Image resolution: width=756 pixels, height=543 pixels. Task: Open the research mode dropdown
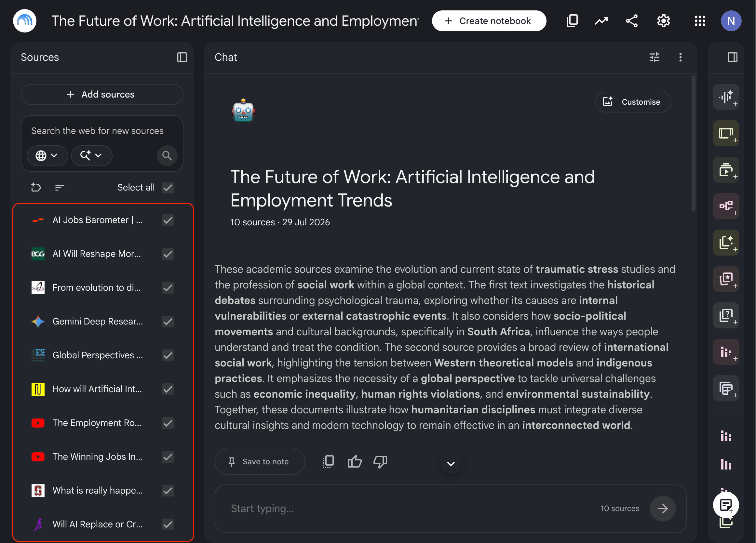click(x=91, y=155)
